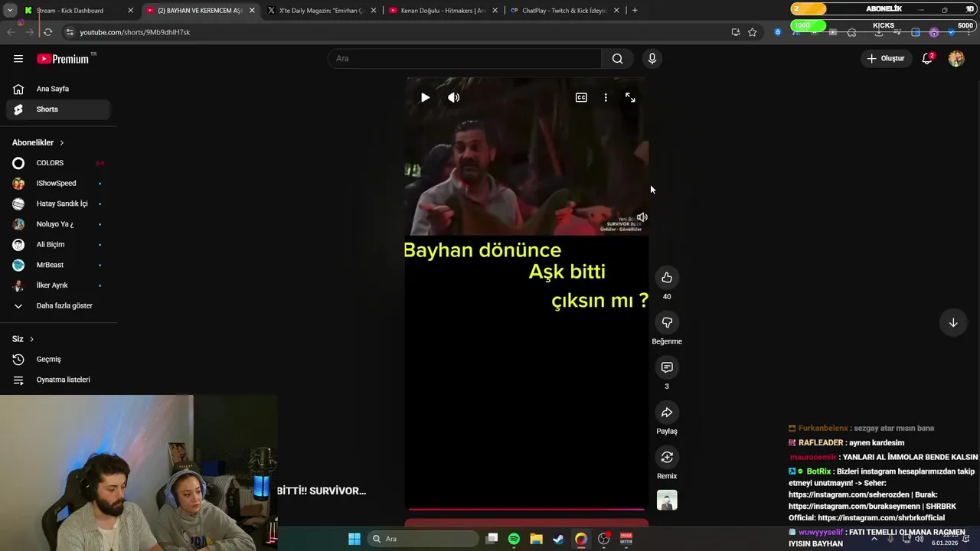Screen dimensions: 980x551
Task: Open Geçmiş watch history
Action: [58, 360]
